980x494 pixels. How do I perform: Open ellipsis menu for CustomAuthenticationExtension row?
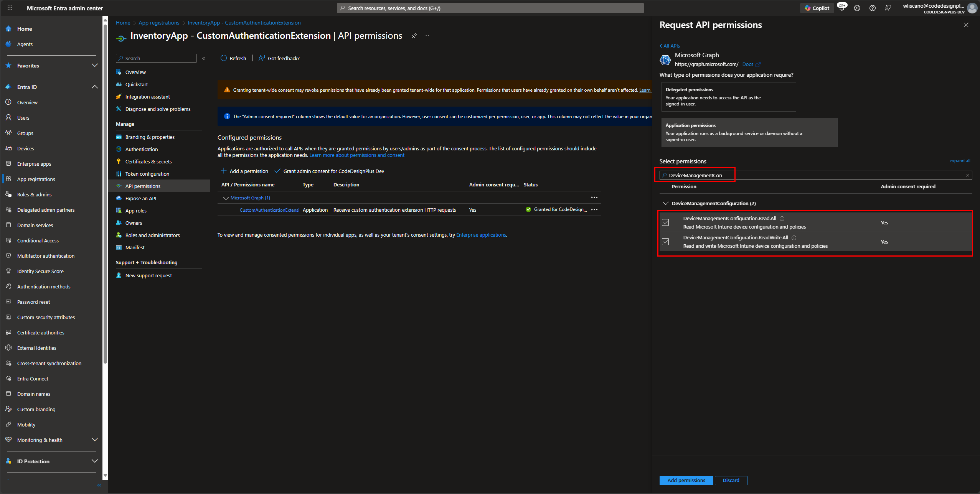point(594,210)
